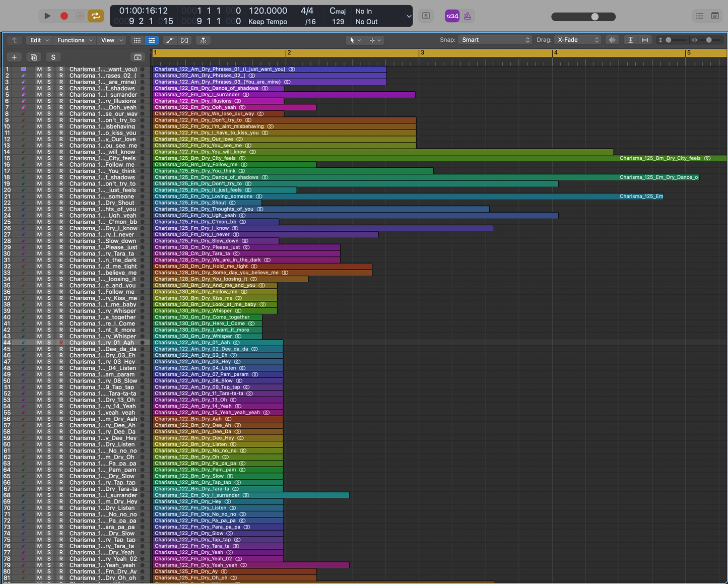Select the Flex tool icon
Screen dimensions: 728x584
pyautogui.click(x=184, y=40)
